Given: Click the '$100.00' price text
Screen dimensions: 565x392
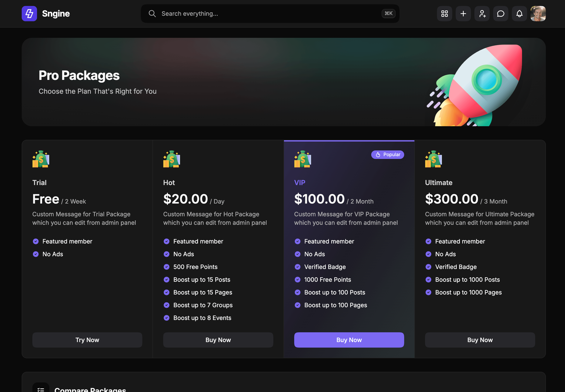Looking at the screenshot, I should pyautogui.click(x=319, y=199).
